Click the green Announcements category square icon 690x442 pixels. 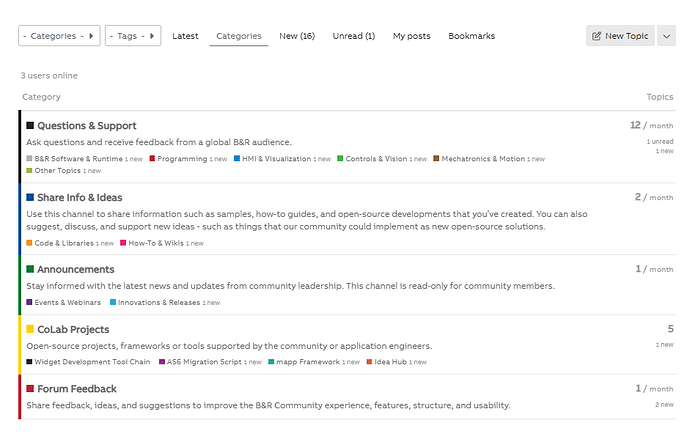[x=30, y=269]
